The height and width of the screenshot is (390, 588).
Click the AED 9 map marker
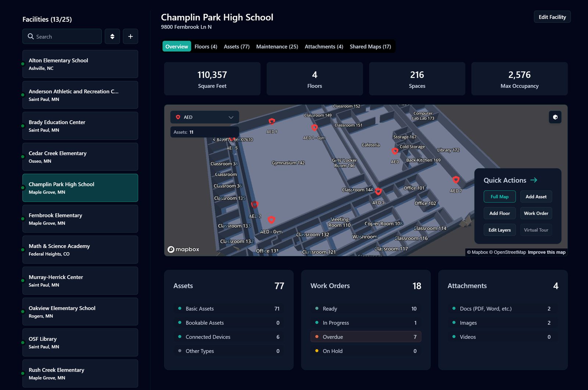tap(272, 121)
